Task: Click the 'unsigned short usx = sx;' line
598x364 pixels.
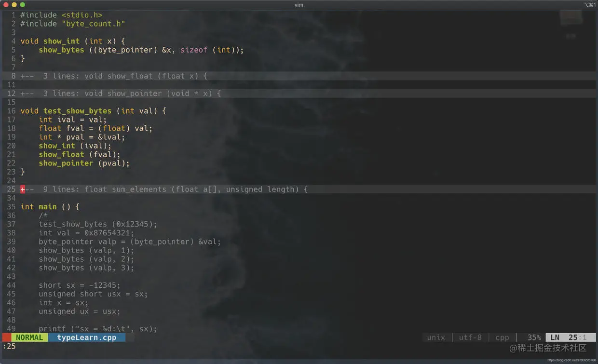Action: (93, 294)
